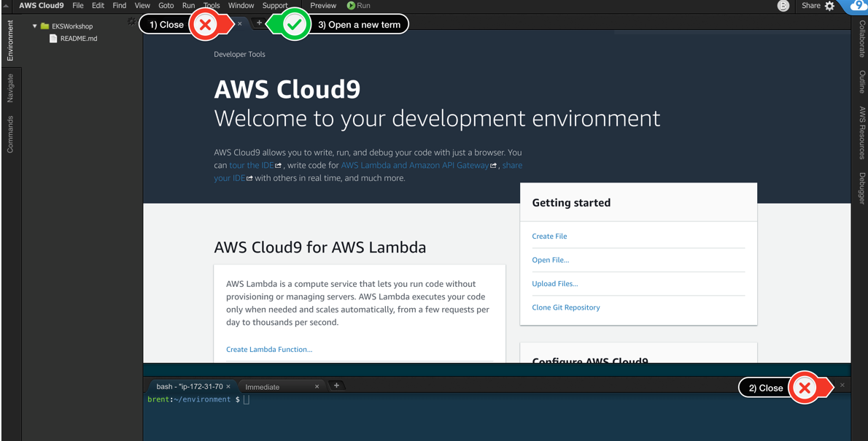Switch to the Navigate side panel
Viewport: 868px width, 441px height.
click(10, 88)
